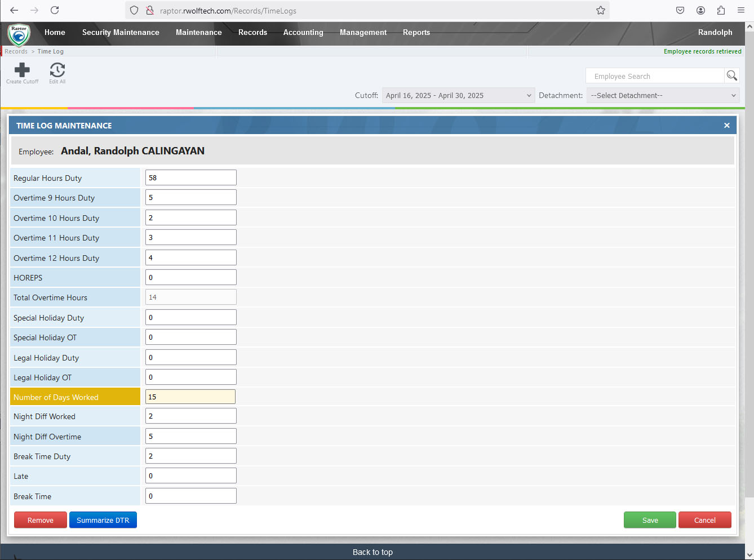Open the Records menu
The image size is (754, 560).
pos(252,33)
